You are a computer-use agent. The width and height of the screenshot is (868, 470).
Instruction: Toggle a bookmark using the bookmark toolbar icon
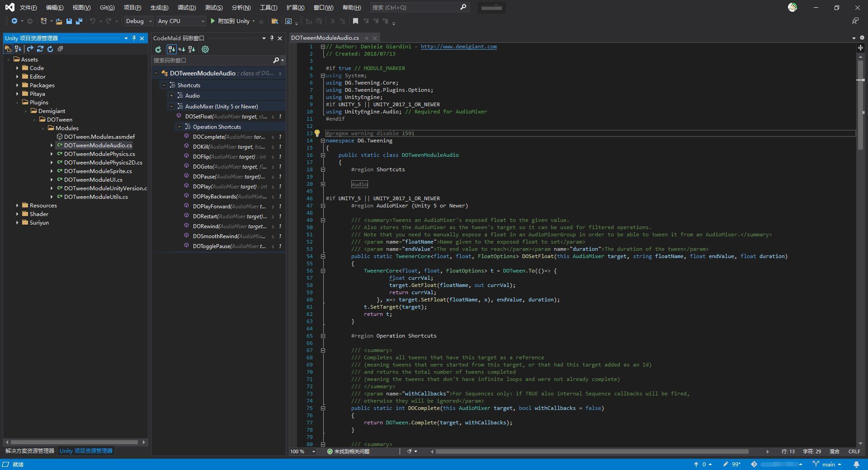point(356,21)
